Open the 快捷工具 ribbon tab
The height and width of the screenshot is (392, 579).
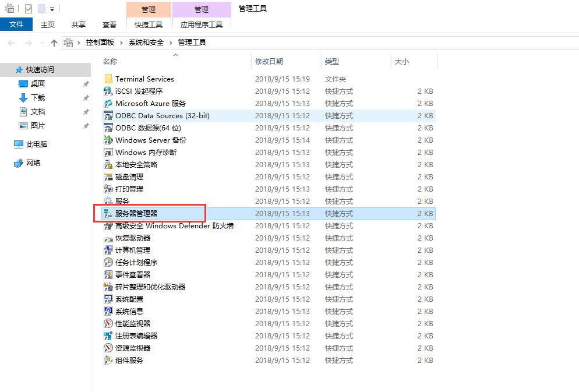click(149, 24)
